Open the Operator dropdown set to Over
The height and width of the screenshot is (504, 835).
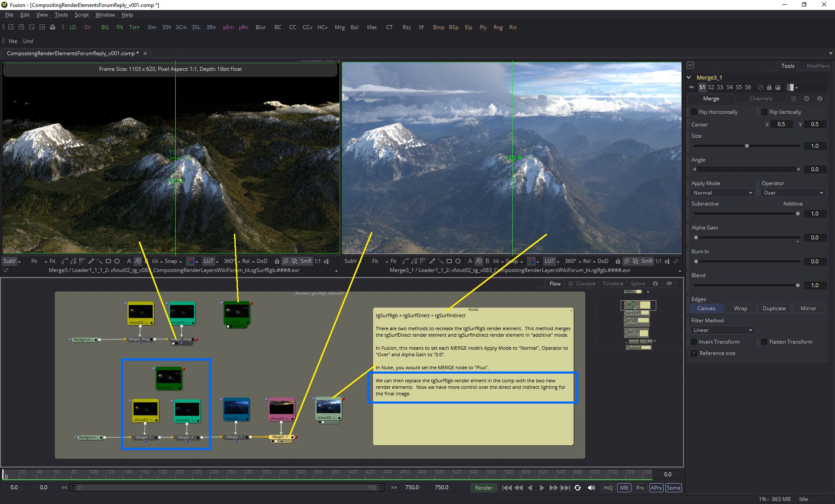tap(793, 193)
